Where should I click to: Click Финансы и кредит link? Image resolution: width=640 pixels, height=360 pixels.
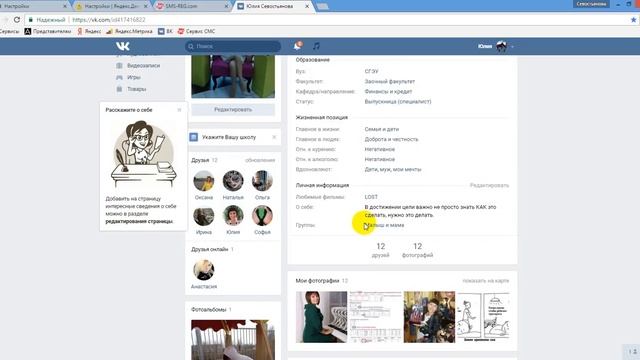[x=388, y=91]
